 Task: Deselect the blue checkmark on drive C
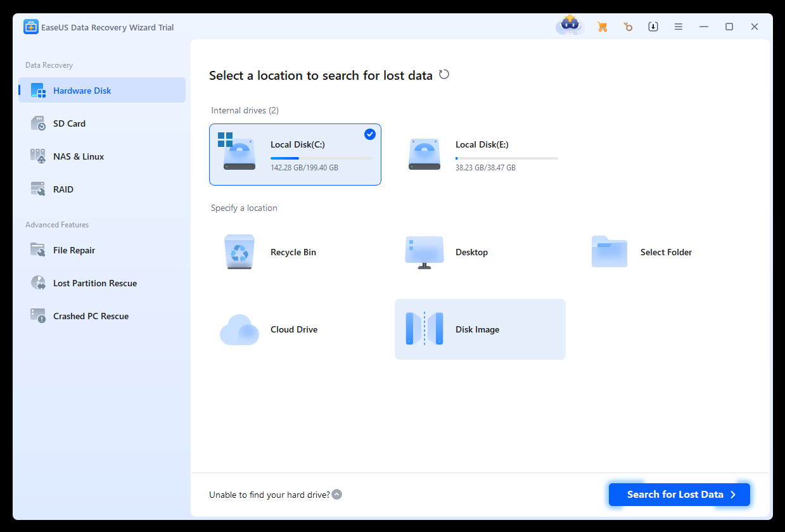pyautogui.click(x=369, y=134)
